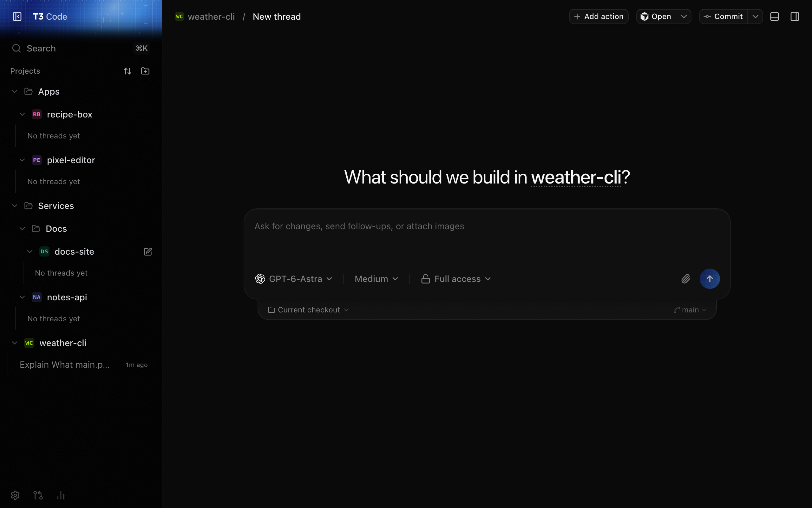The height and width of the screenshot is (508, 812).
Task: Click the NA badge of notes-api
Action: 36,297
